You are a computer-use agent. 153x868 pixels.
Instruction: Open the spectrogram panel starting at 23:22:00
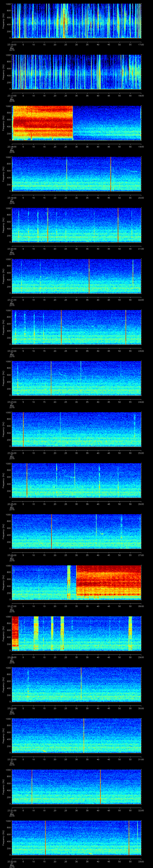[x=76, y=327]
